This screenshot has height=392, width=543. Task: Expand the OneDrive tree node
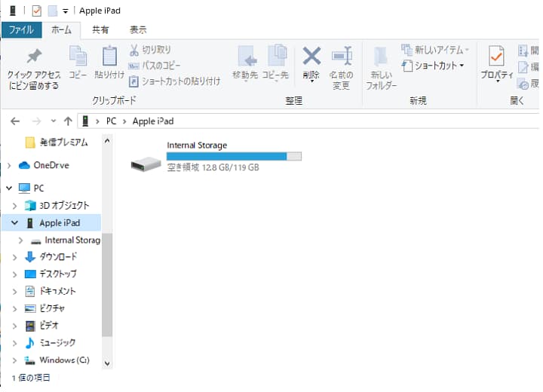9,166
